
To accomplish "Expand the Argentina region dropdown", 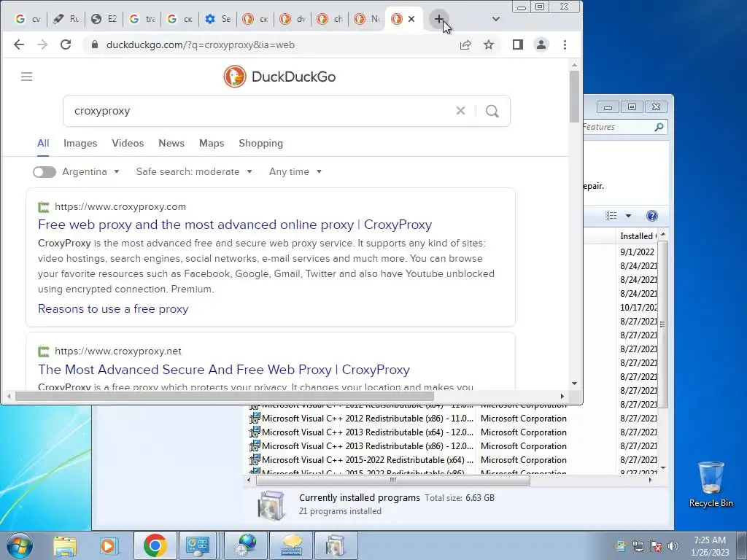I will pyautogui.click(x=90, y=172).
